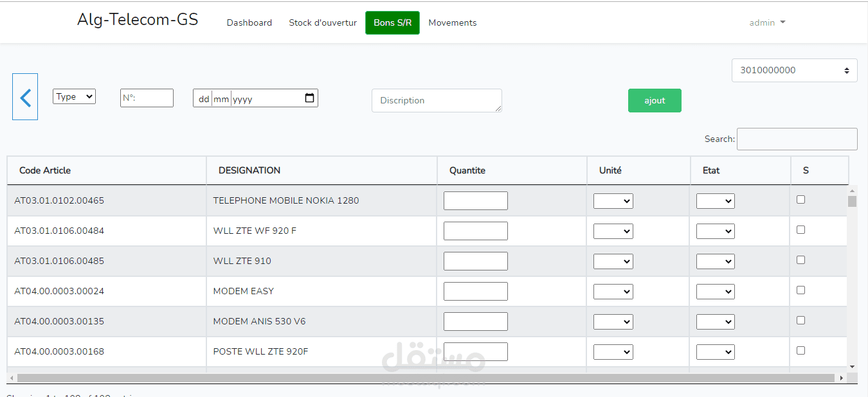This screenshot has width=868, height=397.
Task: Sort by Etat column header
Action: (741, 170)
